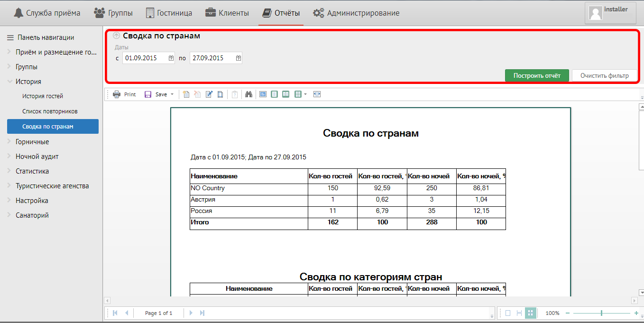Toggle multiple pages view mode in status bar
The image size is (644, 323).
(531, 313)
